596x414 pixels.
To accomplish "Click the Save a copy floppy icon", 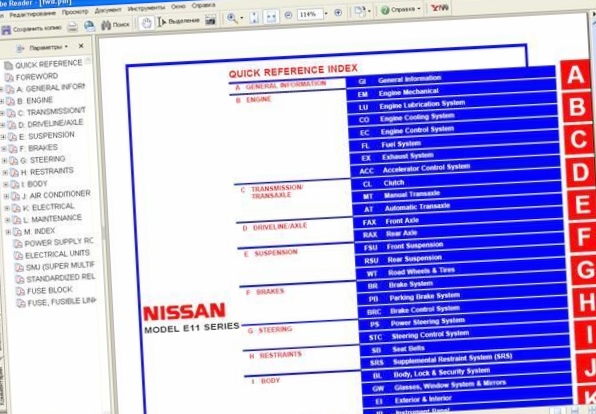I will 6,30.
